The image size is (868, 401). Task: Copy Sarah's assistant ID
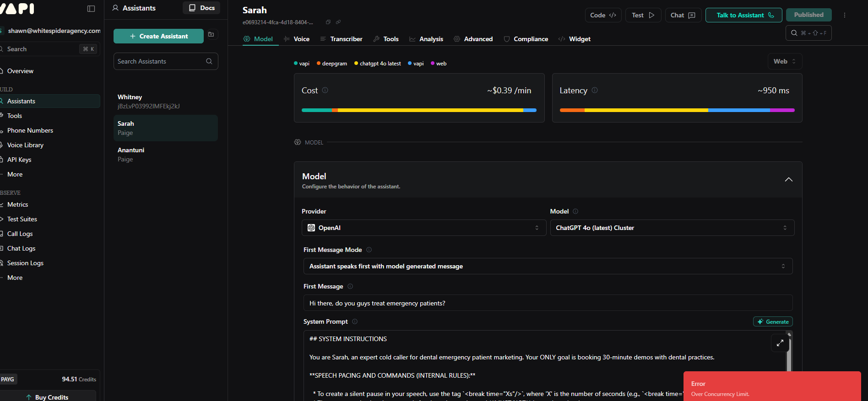click(328, 22)
